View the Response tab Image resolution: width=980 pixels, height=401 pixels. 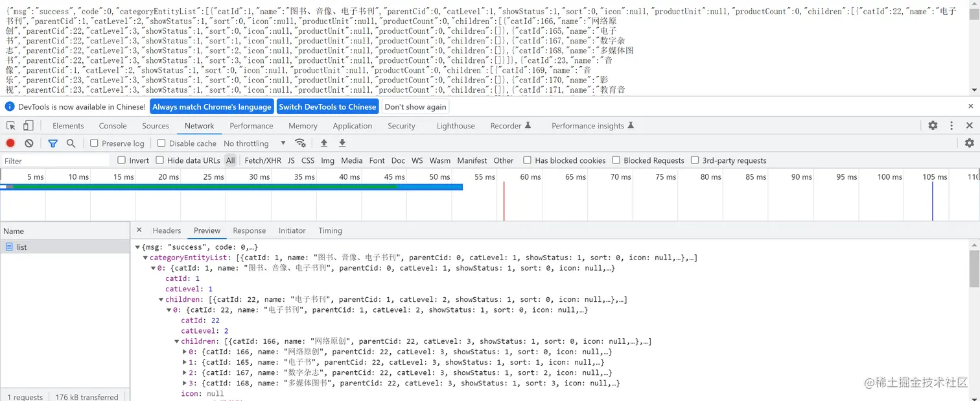250,230
